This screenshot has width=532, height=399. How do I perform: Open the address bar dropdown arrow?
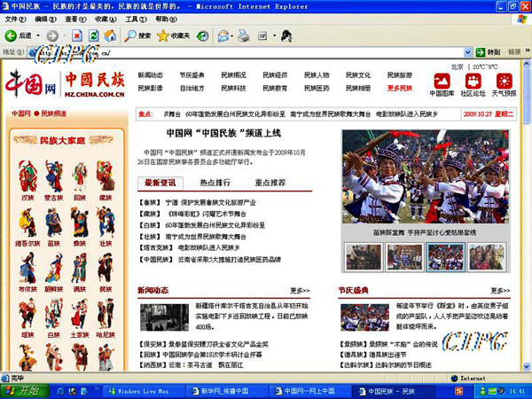(x=467, y=52)
